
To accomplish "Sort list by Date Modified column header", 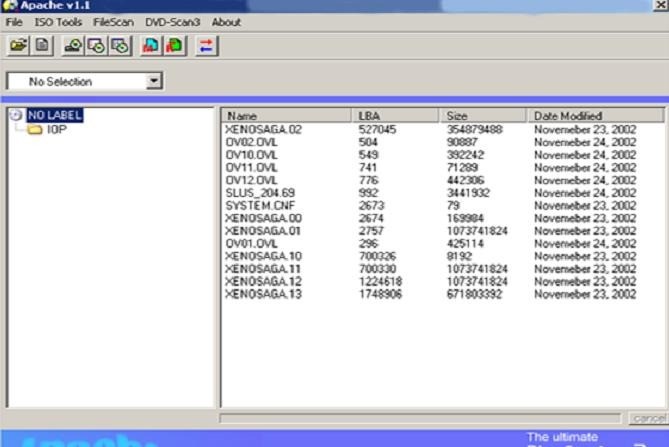I will coord(596,116).
